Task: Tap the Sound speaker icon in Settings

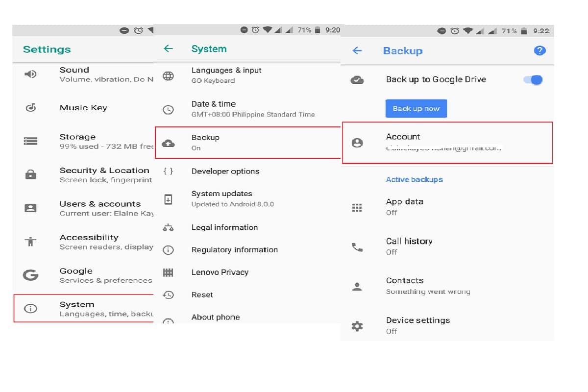Action: click(x=30, y=74)
